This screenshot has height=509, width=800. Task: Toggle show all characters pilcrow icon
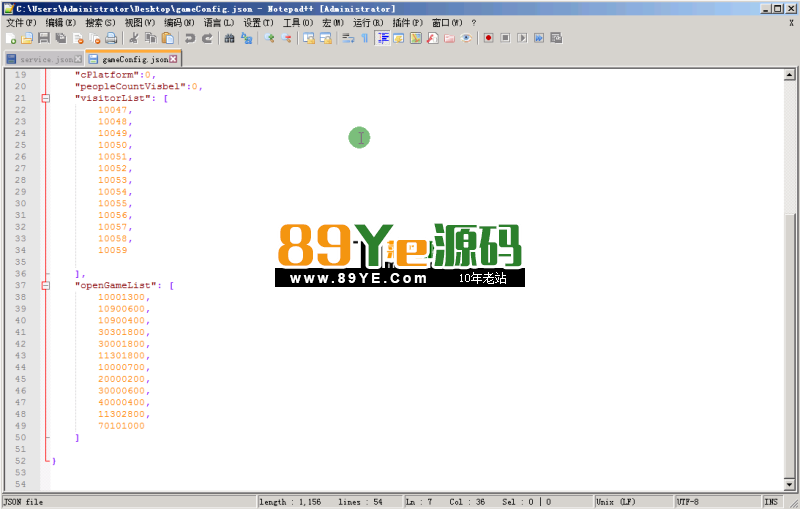pos(364,38)
